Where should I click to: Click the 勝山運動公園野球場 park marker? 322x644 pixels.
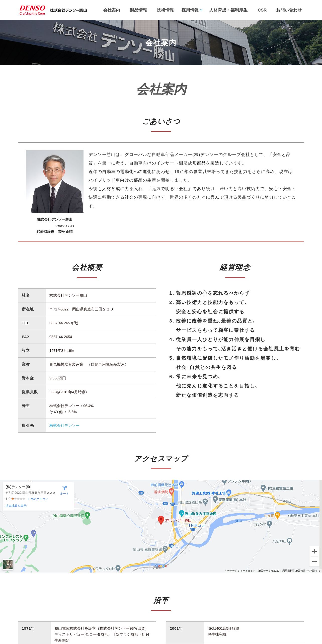click(87, 516)
